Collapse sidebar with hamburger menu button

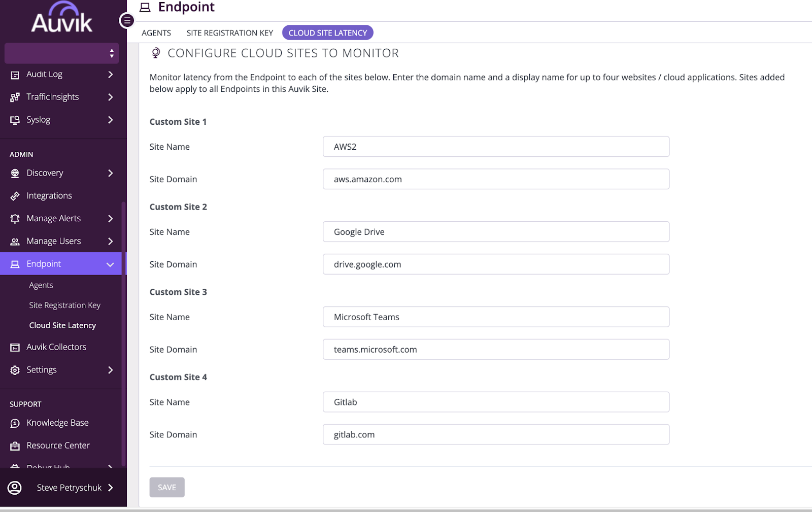pyautogui.click(x=127, y=21)
